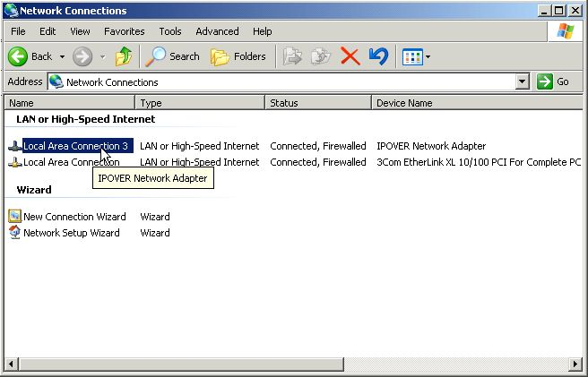Open the Advanced menu
Screen dimensions: 588x377
coord(217,31)
